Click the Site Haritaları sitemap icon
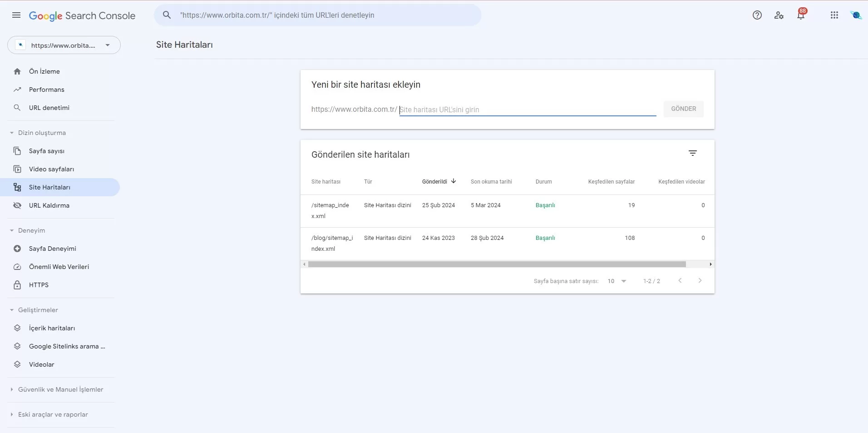The image size is (868, 433). point(17,187)
